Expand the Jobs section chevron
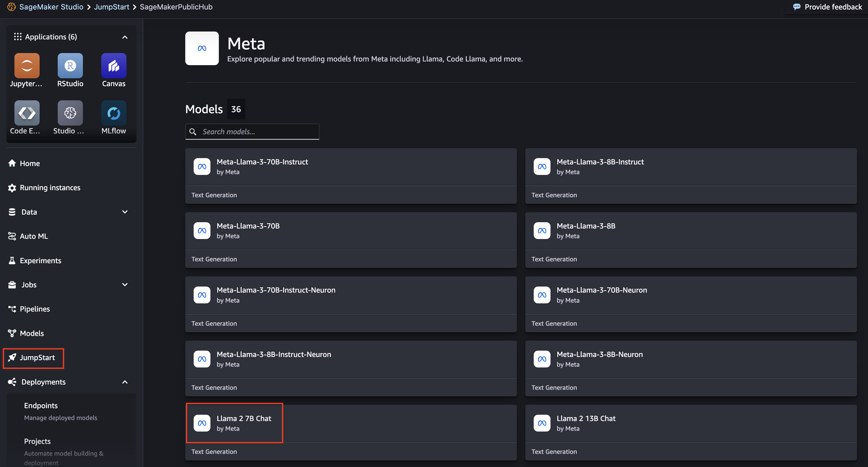 coord(125,284)
